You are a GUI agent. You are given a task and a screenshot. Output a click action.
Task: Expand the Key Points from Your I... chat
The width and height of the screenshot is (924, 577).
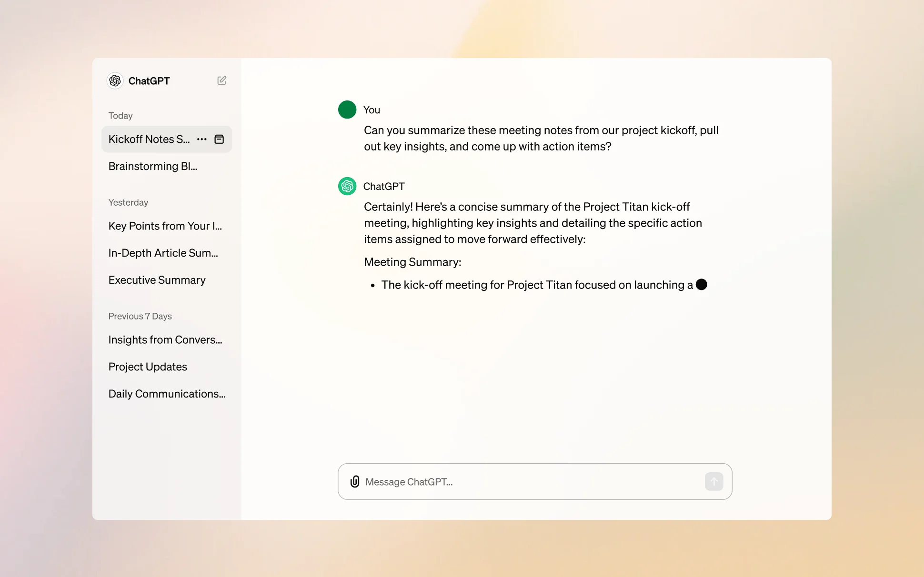click(165, 225)
